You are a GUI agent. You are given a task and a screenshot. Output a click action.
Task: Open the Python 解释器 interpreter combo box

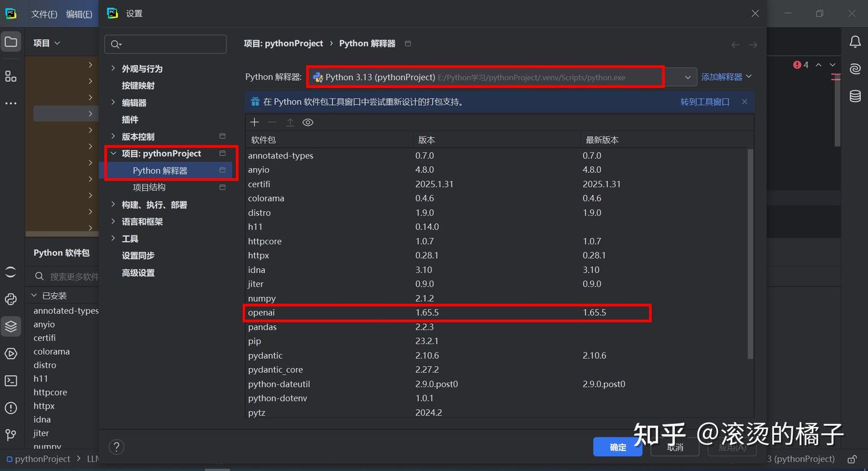pyautogui.click(x=502, y=77)
